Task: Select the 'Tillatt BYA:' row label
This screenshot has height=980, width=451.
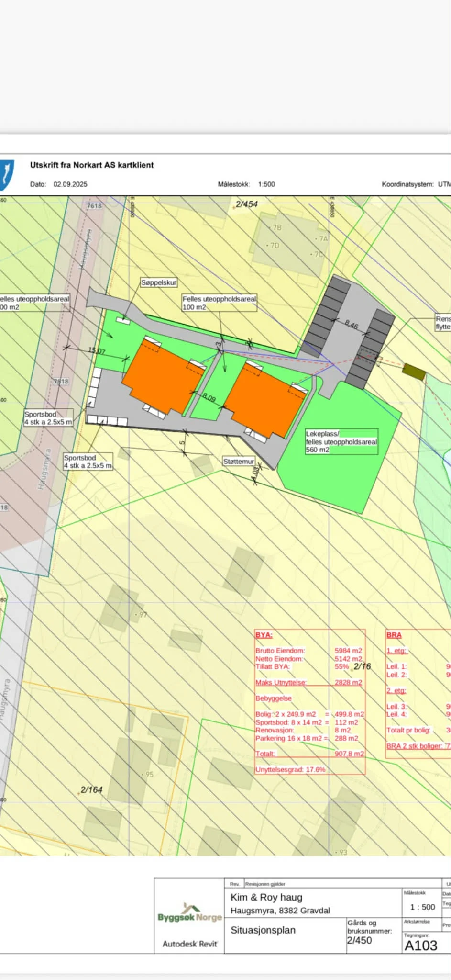Action: 273,666
